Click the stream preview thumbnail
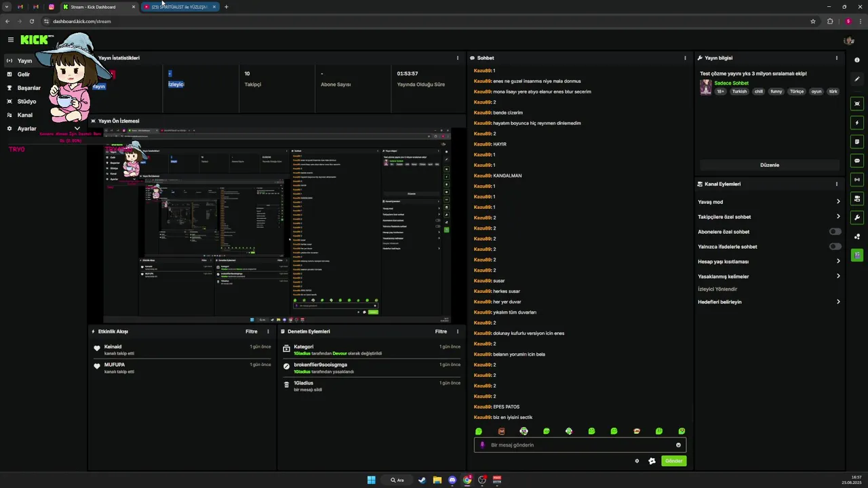 pyautogui.click(x=277, y=225)
